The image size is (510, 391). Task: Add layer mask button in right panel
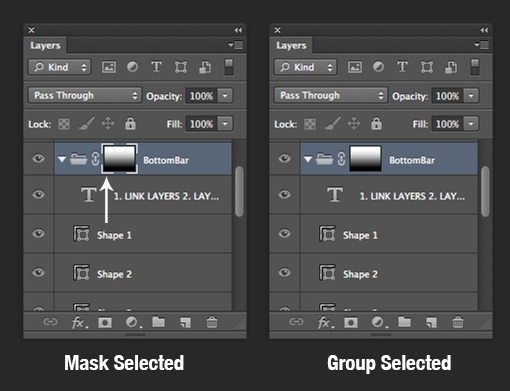(x=351, y=322)
